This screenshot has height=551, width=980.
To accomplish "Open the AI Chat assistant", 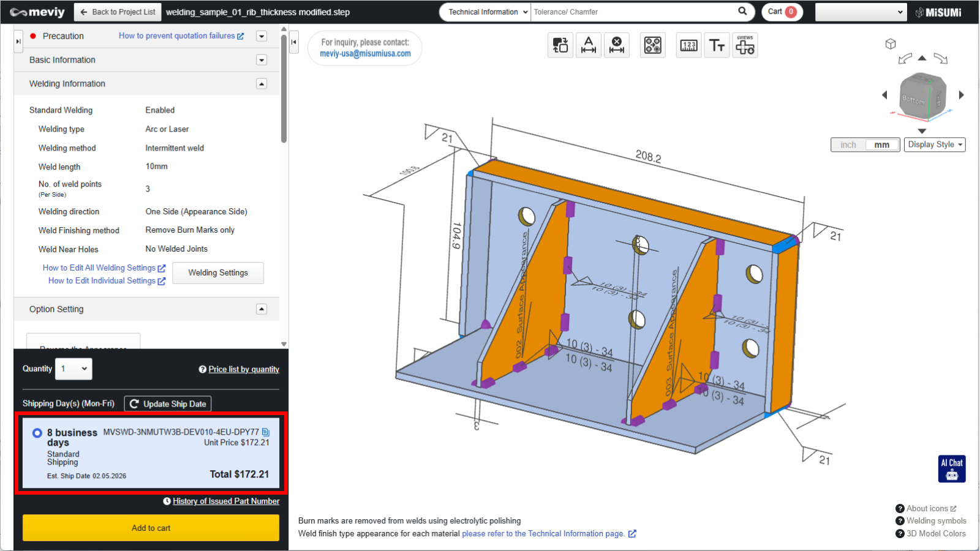I will [952, 468].
